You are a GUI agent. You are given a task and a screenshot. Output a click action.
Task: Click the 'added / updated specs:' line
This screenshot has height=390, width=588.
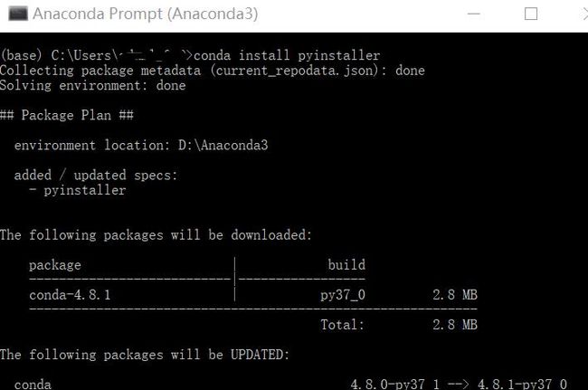pos(96,176)
